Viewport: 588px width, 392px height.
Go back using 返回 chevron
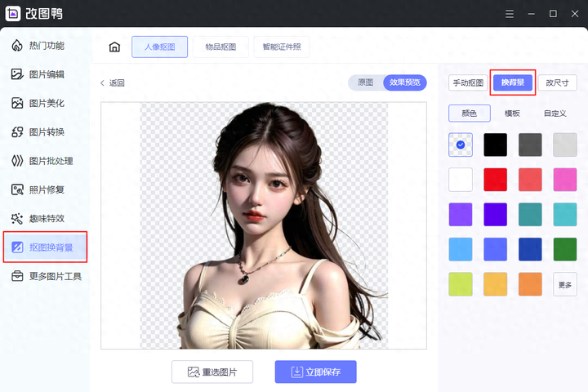pos(103,82)
